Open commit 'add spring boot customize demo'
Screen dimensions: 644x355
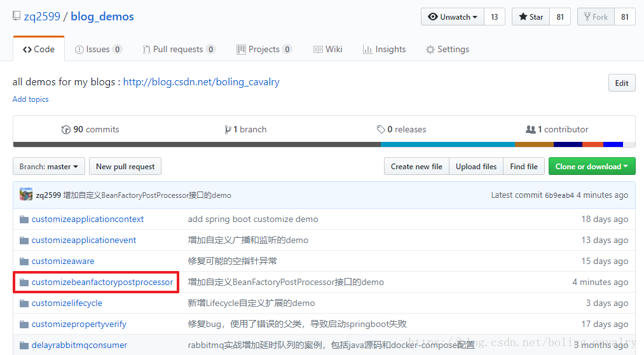click(x=253, y=219)
